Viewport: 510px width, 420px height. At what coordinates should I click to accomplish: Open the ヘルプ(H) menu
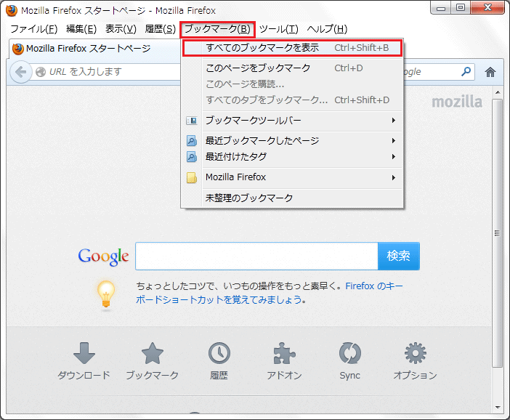(x=327, y=29)
